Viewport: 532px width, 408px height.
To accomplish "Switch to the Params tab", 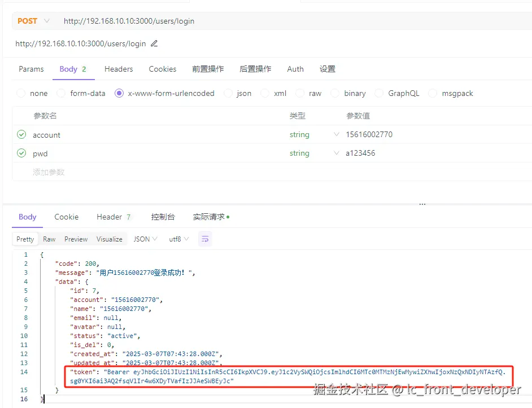I will click(31, 69).
